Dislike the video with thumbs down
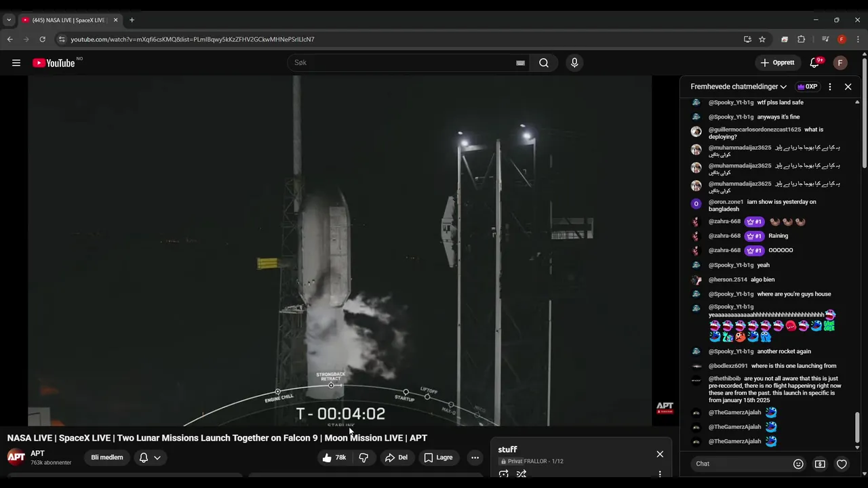The image size is (868, 488). [x=363, y=457]
